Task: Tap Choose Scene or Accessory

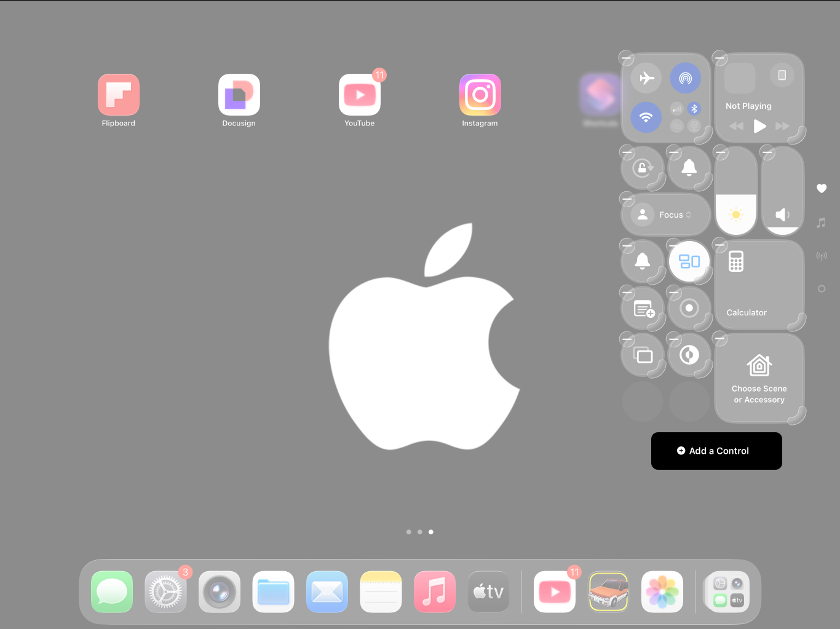Action: click(759, 378)
